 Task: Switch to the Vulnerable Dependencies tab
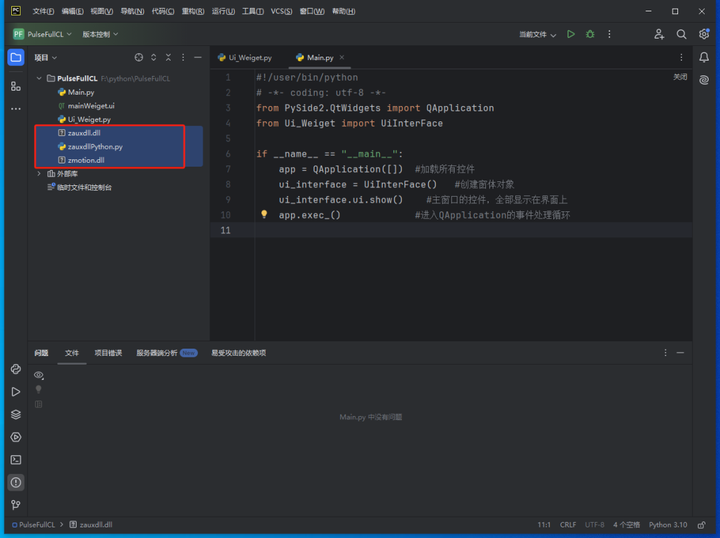(x=238, y=353)
